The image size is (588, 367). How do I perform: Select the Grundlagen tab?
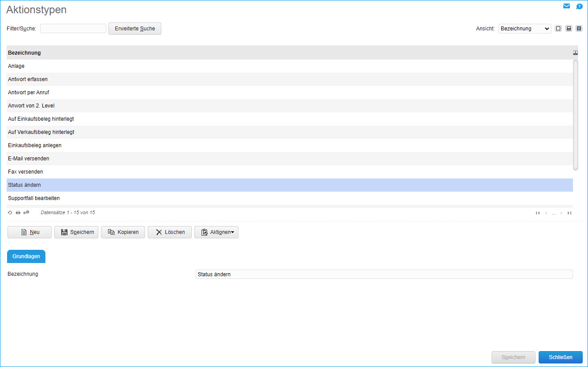(x=26, y=256)
